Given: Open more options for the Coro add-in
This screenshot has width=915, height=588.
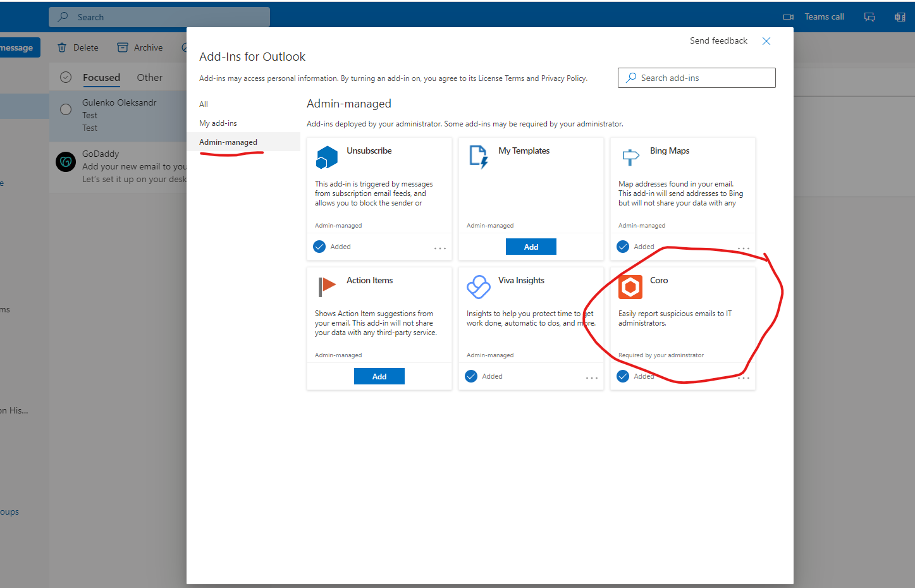Looking at the screenshot, I should pos(744,378).
